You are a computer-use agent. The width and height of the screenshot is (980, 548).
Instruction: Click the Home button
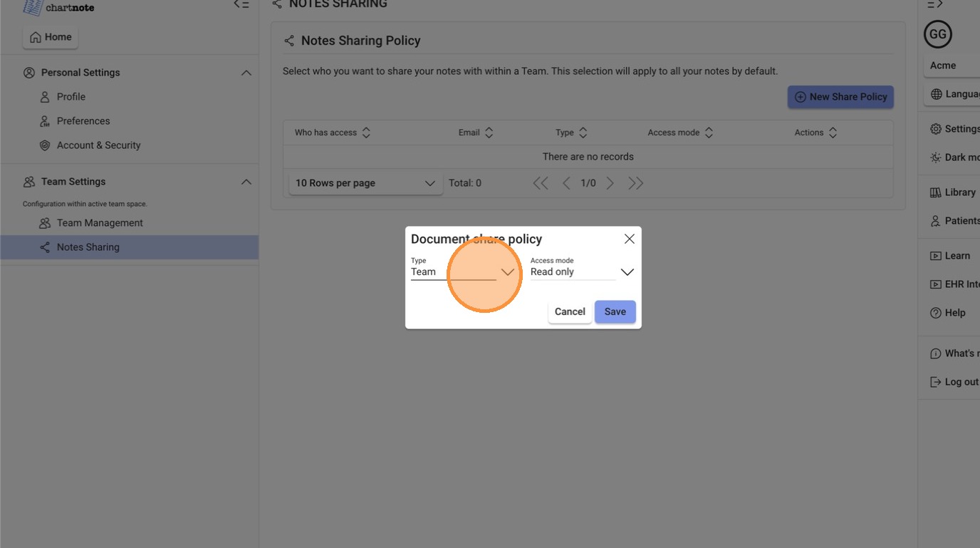coord(51,37)
